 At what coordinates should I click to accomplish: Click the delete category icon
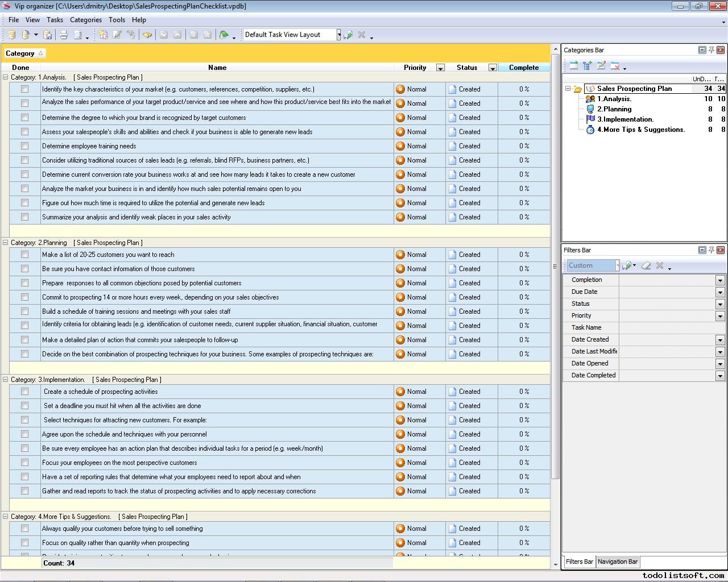pyautogui.click(x=615, y=66)
